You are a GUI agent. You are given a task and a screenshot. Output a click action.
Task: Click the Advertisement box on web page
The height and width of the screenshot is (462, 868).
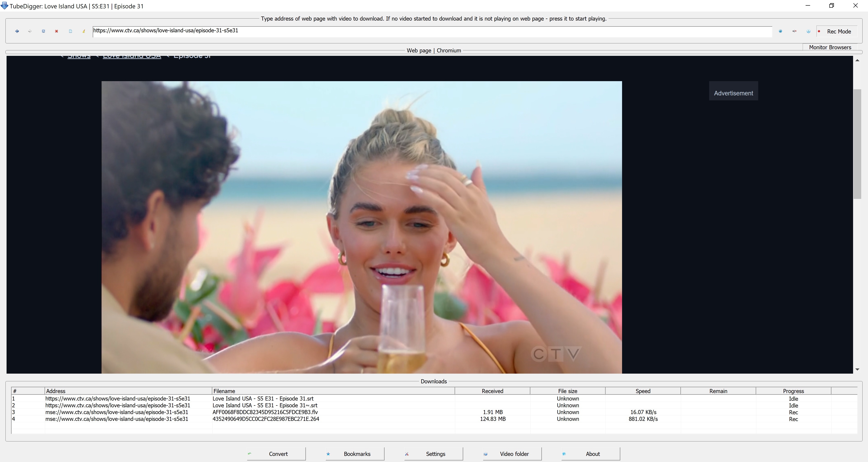click(734, 91)
